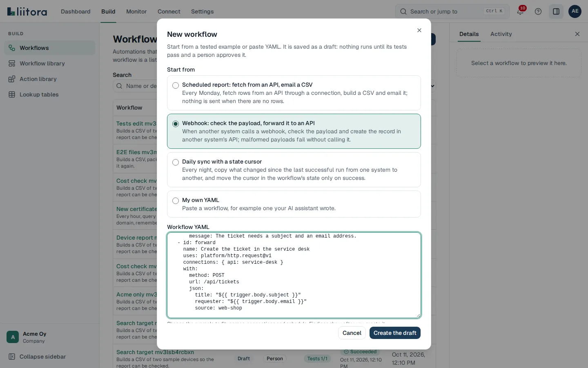The image size is (588, 368).
Task: Open the Monitor menu
Action: tap(136, 11)
